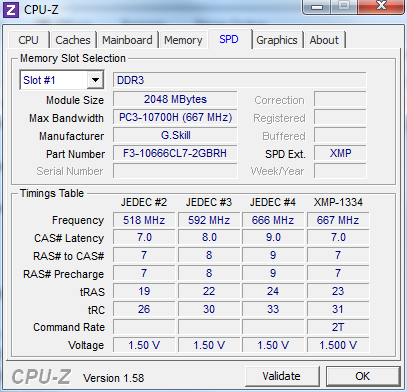Click the Timings Table group label
The image size is (407, 392).
[x=52, y=193]
